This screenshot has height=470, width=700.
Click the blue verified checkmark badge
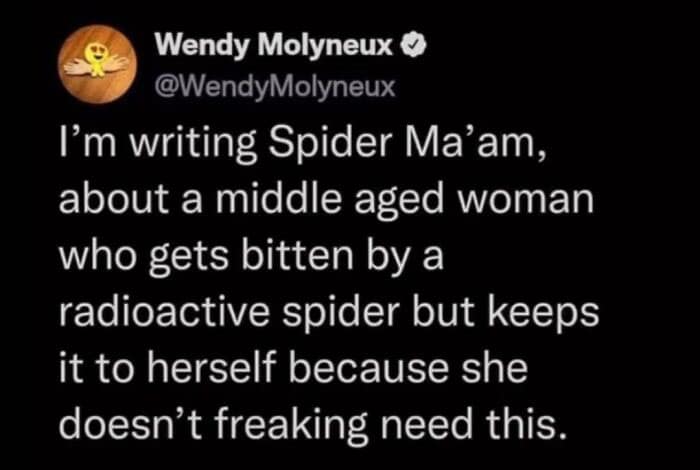(x=412, y=45)
